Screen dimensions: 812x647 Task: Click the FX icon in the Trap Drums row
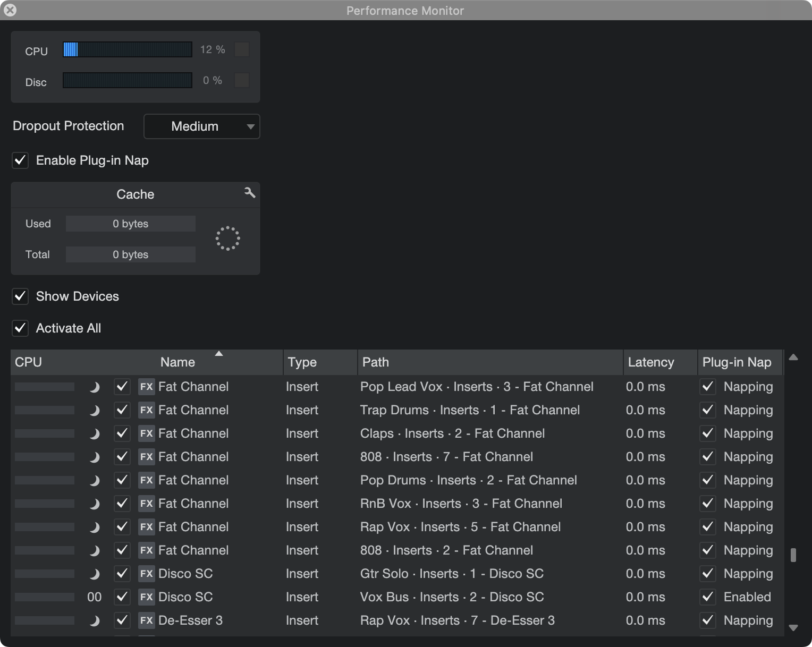tap(146, 410)
